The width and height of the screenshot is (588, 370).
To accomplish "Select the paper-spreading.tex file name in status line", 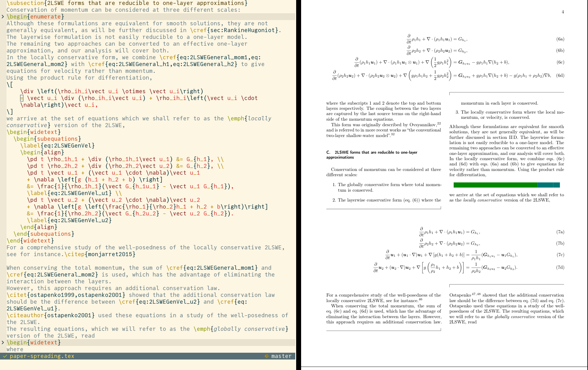I will pyautogui.click(x=42, y=356).
